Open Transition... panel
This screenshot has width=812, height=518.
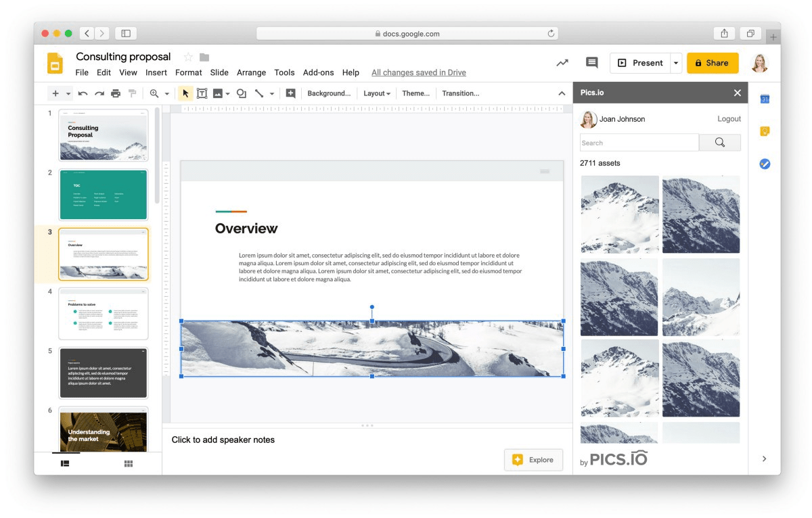tap(460, 93)
